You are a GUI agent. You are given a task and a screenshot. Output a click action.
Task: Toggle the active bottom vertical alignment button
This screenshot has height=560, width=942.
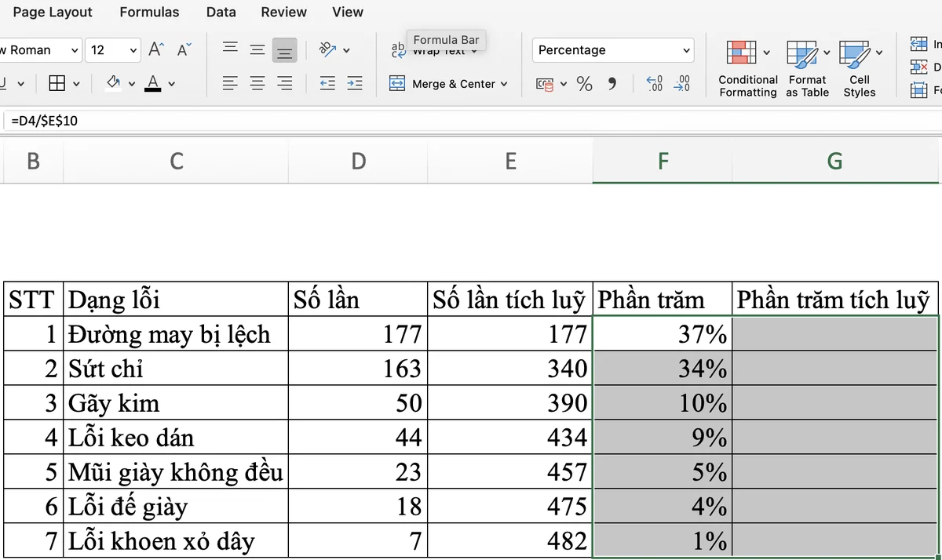click(285, 50)
